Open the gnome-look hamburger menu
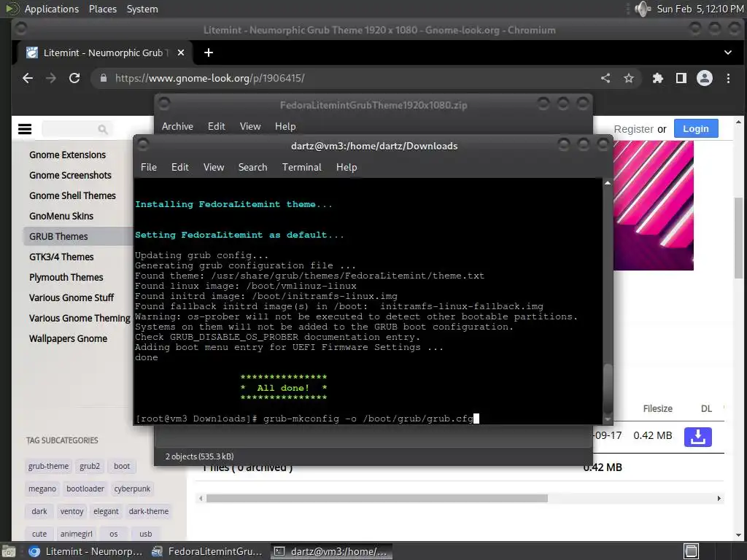747x560 pixels. 25,129
